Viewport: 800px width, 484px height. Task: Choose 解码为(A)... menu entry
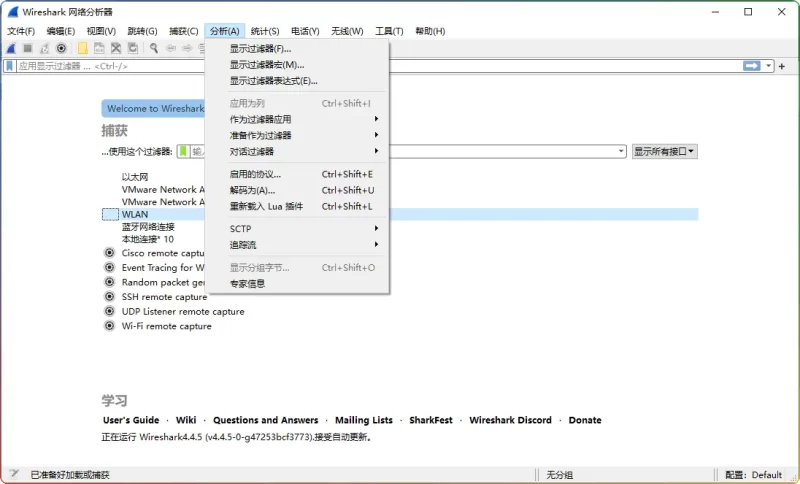point(297,190)
